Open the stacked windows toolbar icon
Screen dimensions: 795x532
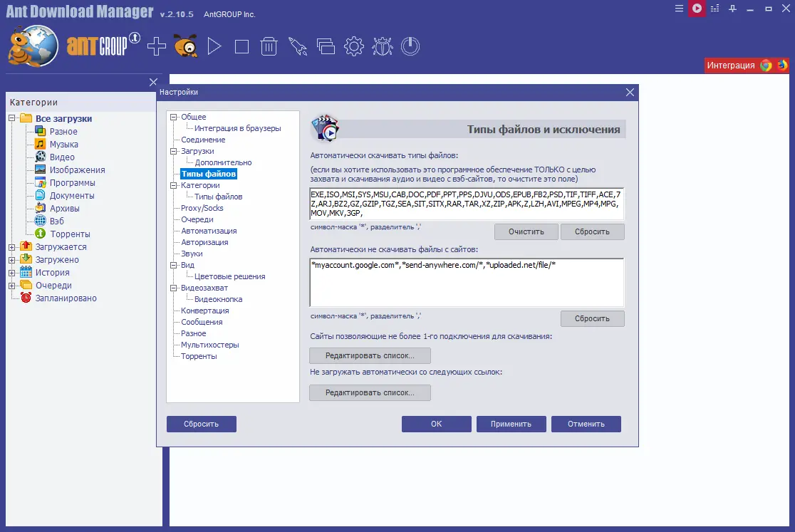[x=326, y=46]
